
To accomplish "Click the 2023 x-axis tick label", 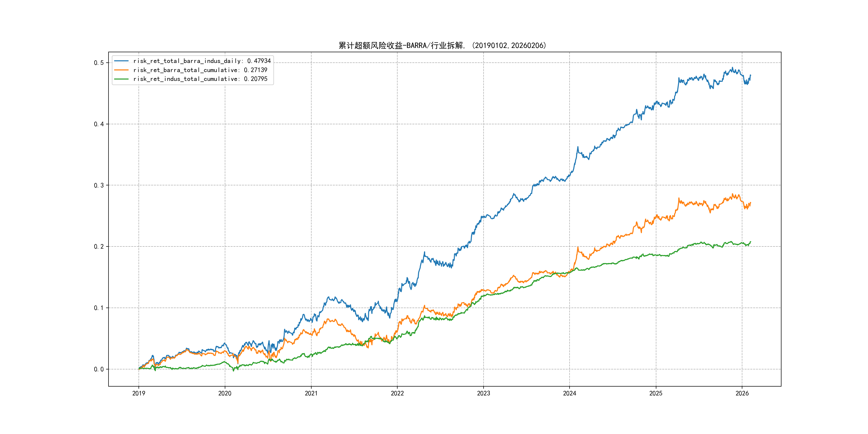I will pyautogui.click(x=483, y=393).
